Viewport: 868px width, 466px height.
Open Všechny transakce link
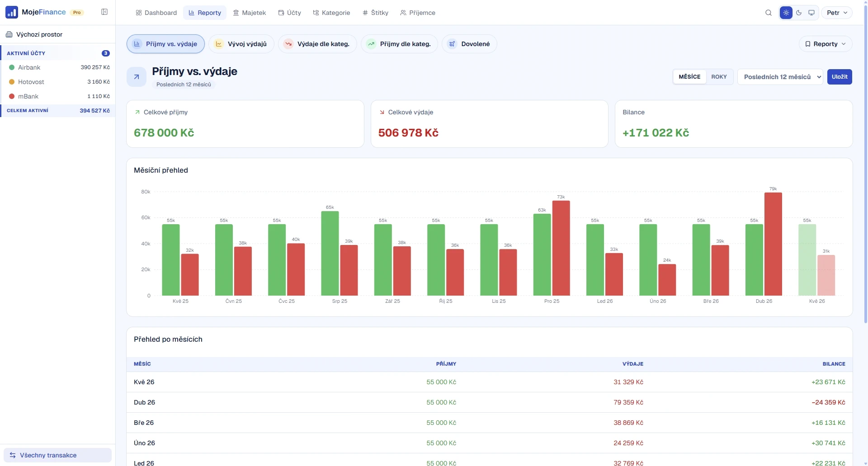[57, 455]
